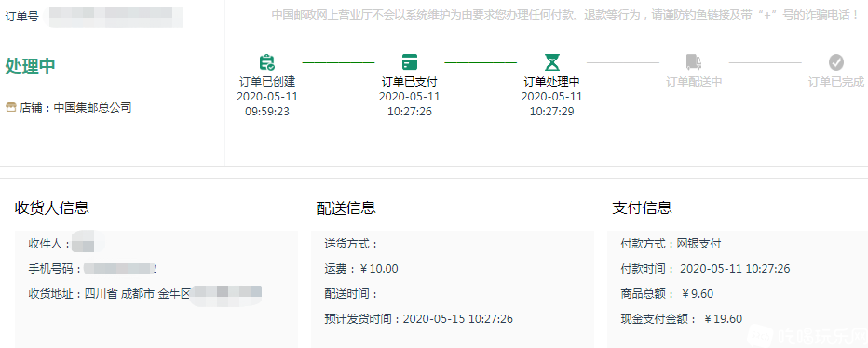Click the 收件人 field label
This screenshot has height=348, width=868.
point(49,244)
